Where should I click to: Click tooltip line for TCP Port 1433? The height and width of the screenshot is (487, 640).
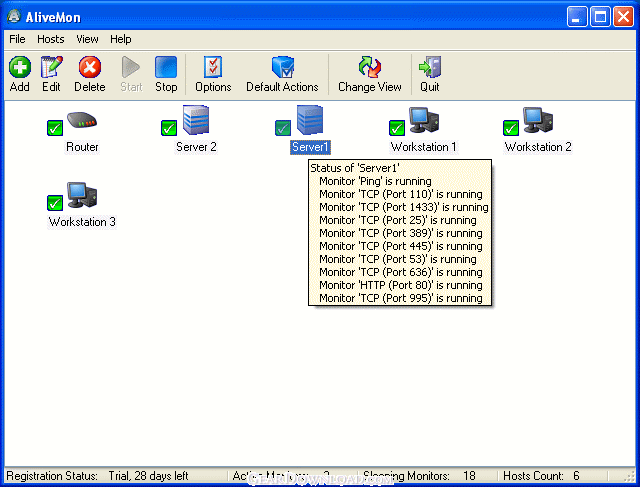[404, 207]
